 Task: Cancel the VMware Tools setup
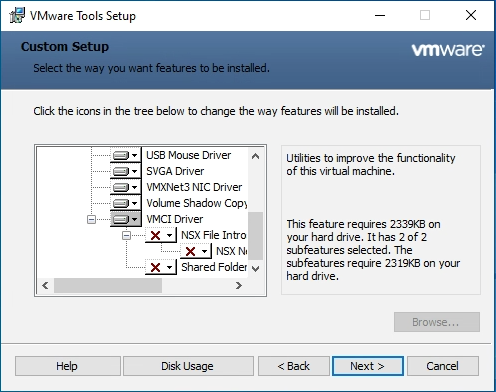tap(443, 366)
